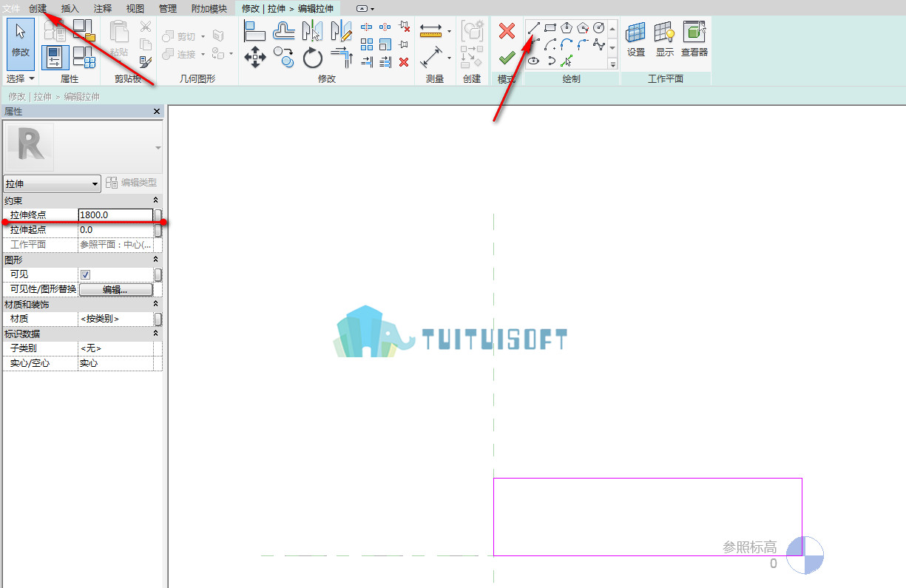Viewport: 906px width, 588px height.
Task: Toggle the Properties palette button in the ribbon
Action: click(x=55, y=57)
